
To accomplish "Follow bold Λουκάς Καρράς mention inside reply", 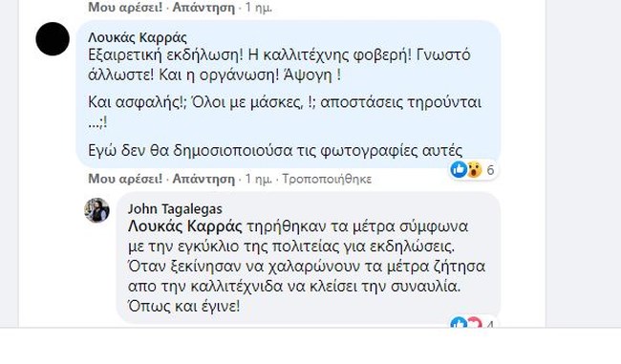I will click(185, 226).
